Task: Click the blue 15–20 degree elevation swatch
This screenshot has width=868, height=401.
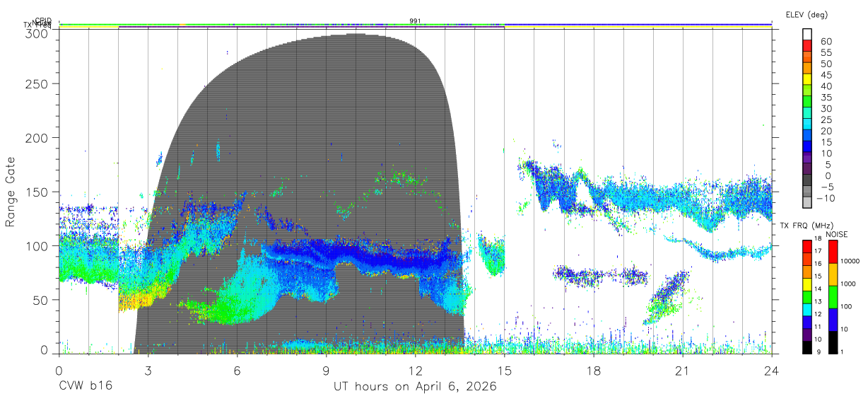Action: 807,134
